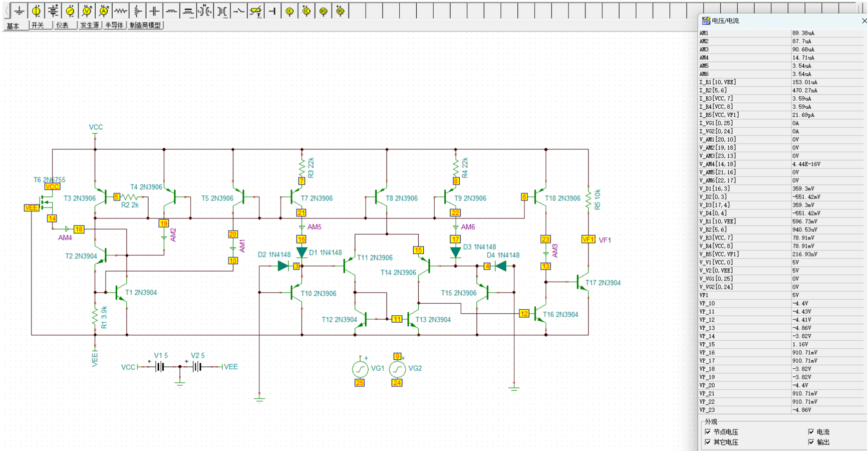868x451 pixels.
Task: Open the 发生源 tab
Action: click(x=90, y=25)
